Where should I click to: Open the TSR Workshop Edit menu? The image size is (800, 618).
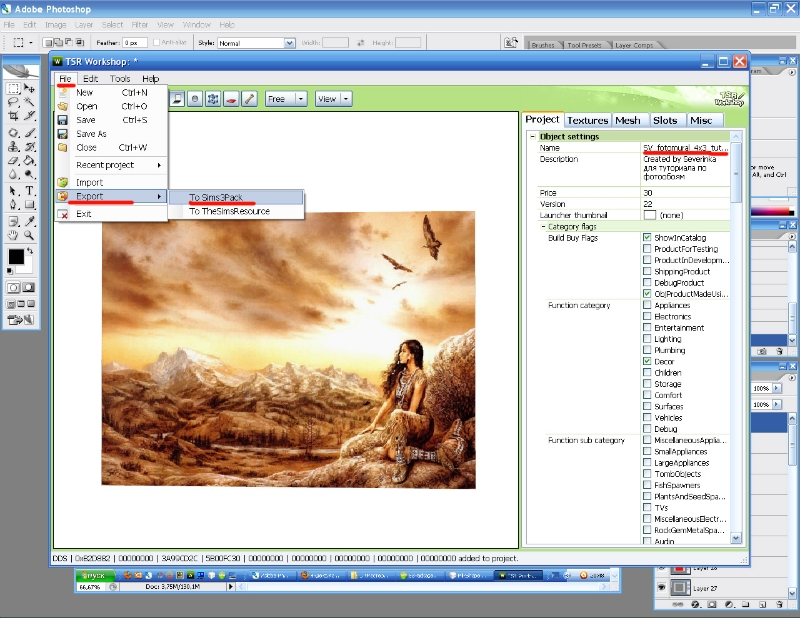pos(90,79)
